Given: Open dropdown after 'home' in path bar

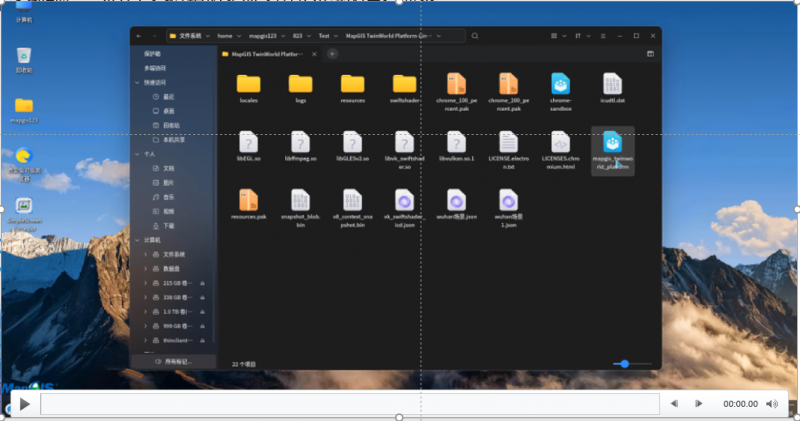Looking at the screenshot, I should [x=239, y=36].
